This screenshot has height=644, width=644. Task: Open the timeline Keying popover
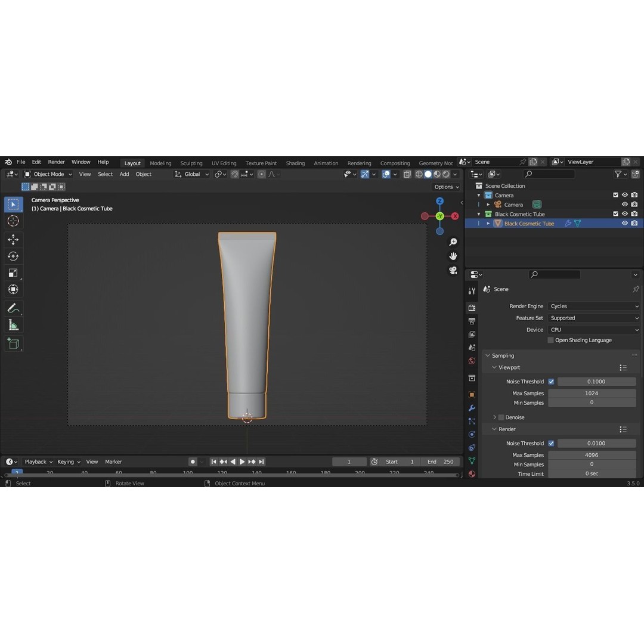pos(69,462)
